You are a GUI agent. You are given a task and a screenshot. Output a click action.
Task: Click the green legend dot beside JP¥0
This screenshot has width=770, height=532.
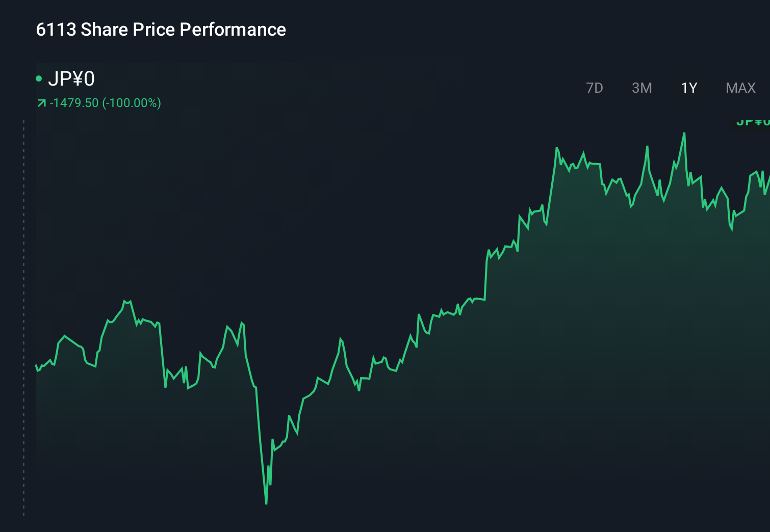(39, 78)
